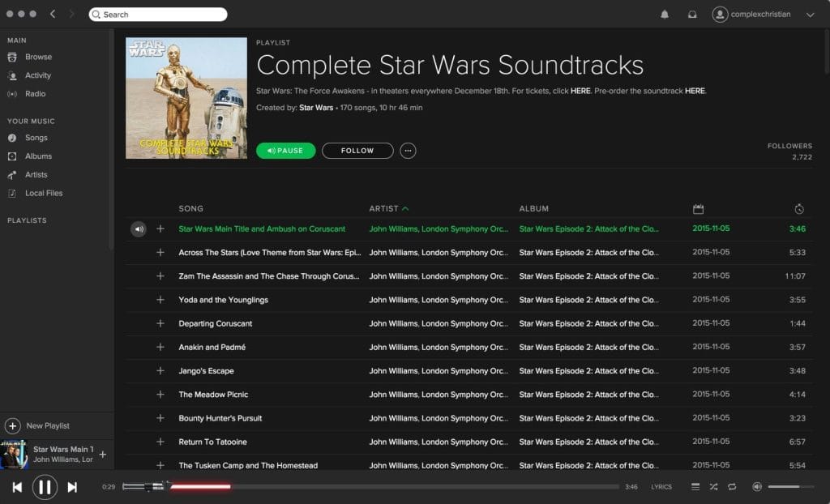This screenshot has width=830, height=504.
Task: Click the green Pause button
Action: point(286,151)
